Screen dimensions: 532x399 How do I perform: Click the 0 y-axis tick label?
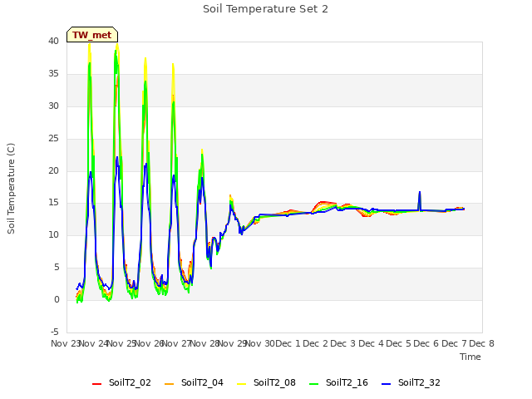coord(57,299)
